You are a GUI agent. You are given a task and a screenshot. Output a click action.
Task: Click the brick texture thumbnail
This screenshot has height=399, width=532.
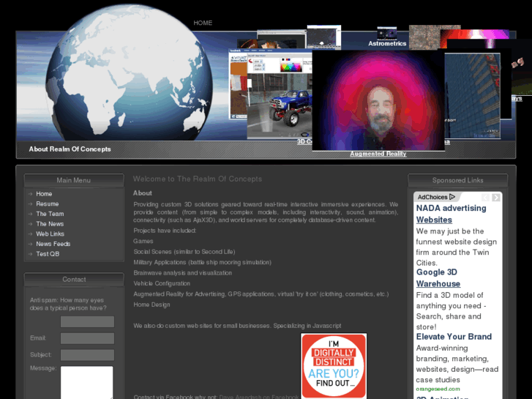pos(424,37)
